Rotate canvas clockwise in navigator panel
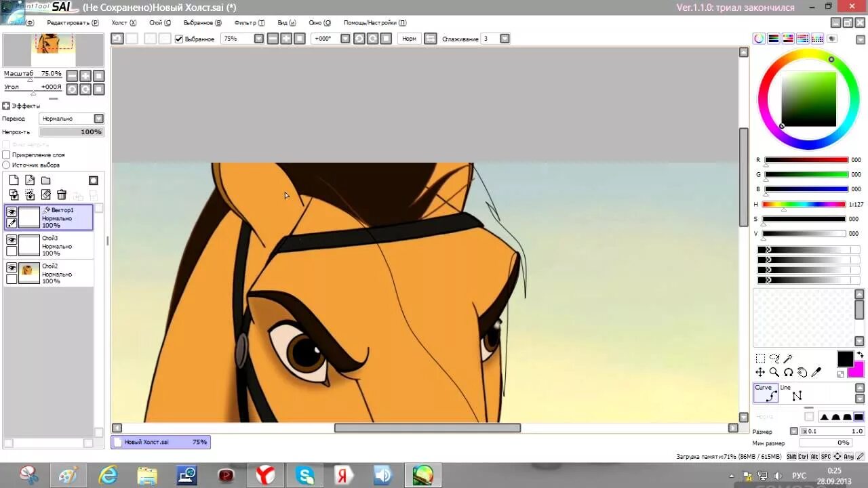 (85, 89)
